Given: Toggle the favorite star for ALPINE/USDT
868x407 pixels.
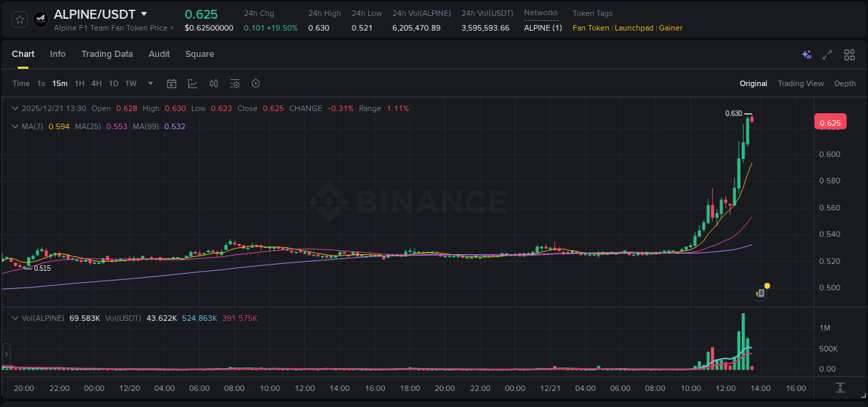Looking at the screenshot, I should click(x=19, y=19).
